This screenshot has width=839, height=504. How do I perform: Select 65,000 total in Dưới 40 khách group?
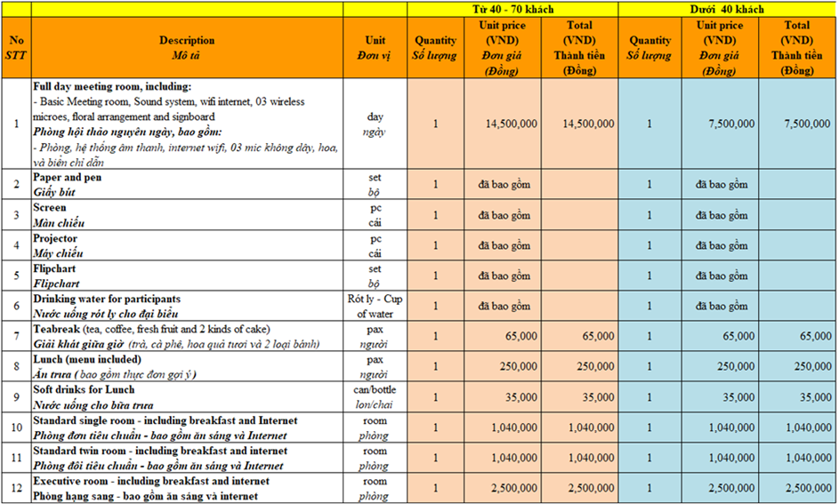(796, 336)
